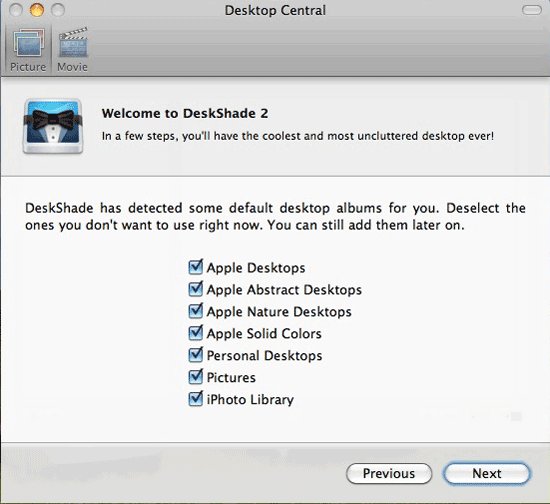Uncheck Personal Desktops
The image size is (550, 504).
195,355
